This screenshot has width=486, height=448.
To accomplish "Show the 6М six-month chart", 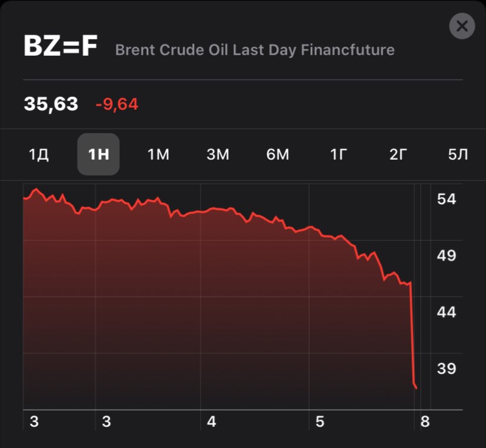I will tap(278, 155).
